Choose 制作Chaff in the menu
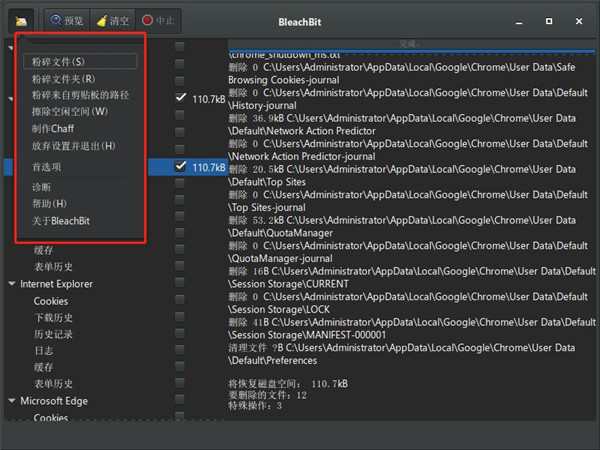The height and width of the screenshot is (450, 600). point(53,129)
